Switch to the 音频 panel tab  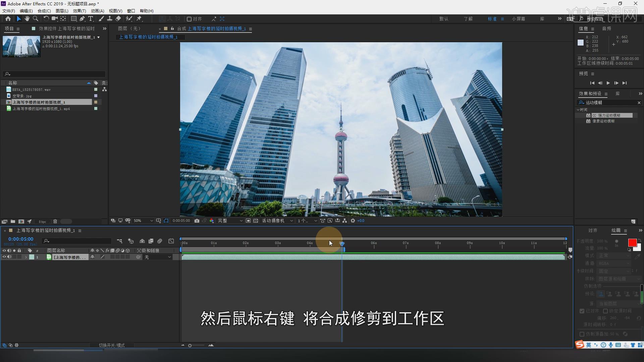(x=607, y=29)
